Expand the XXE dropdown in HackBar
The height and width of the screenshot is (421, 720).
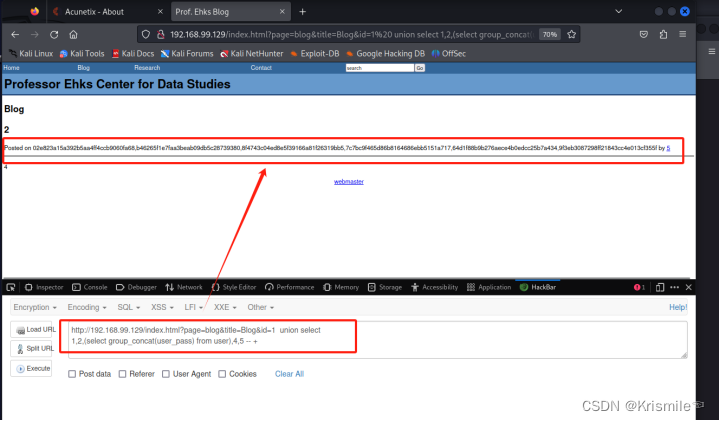click(x=225, y=307)
